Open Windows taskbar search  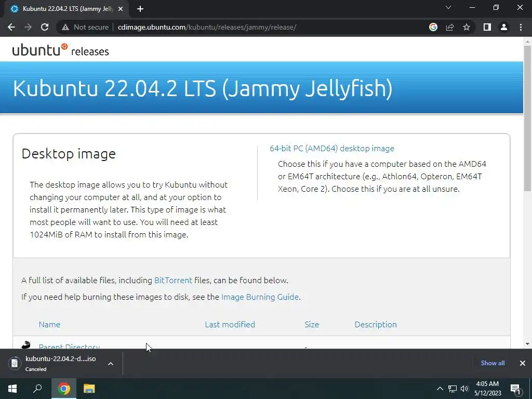[37, 389]
